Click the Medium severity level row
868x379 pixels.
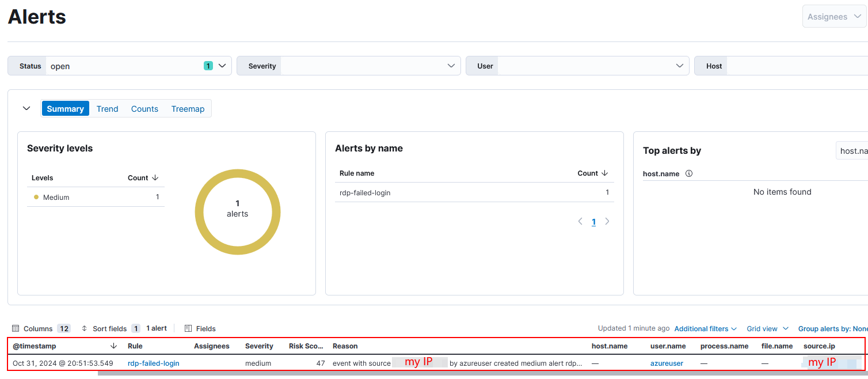[96, 197]
